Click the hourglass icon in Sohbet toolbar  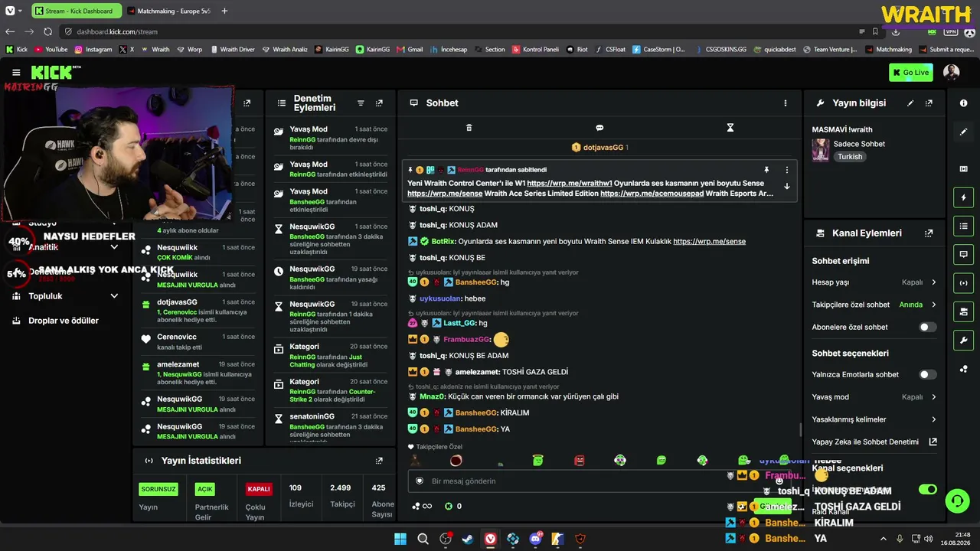click(x=730, y=128)
